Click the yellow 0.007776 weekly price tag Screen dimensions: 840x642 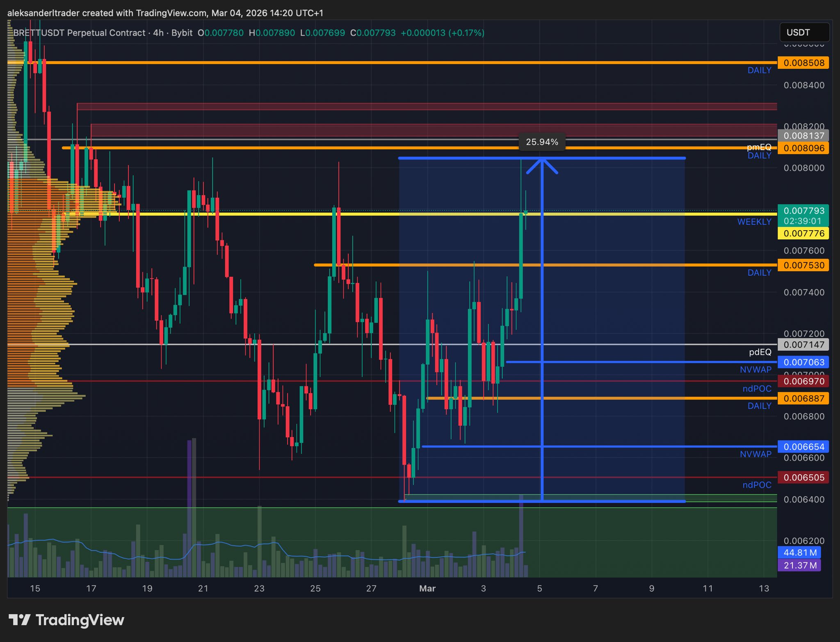coord(803,233)
